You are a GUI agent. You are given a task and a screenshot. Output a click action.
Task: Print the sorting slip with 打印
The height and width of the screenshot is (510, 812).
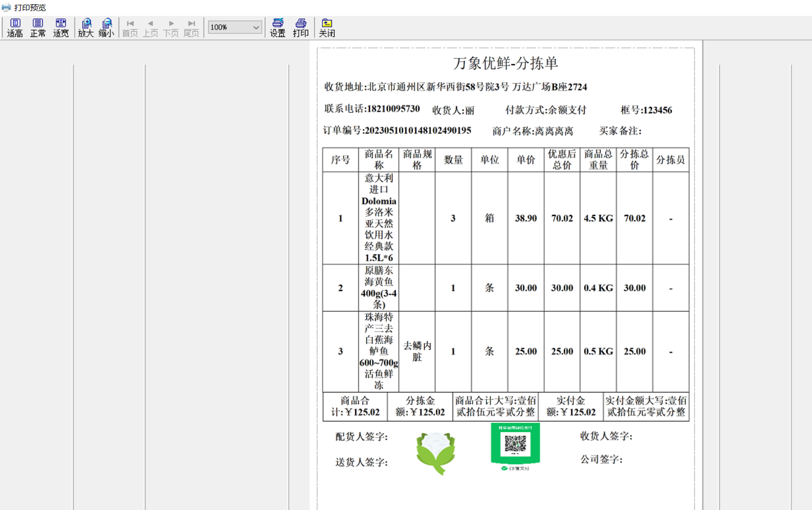(x=301, y=27)
